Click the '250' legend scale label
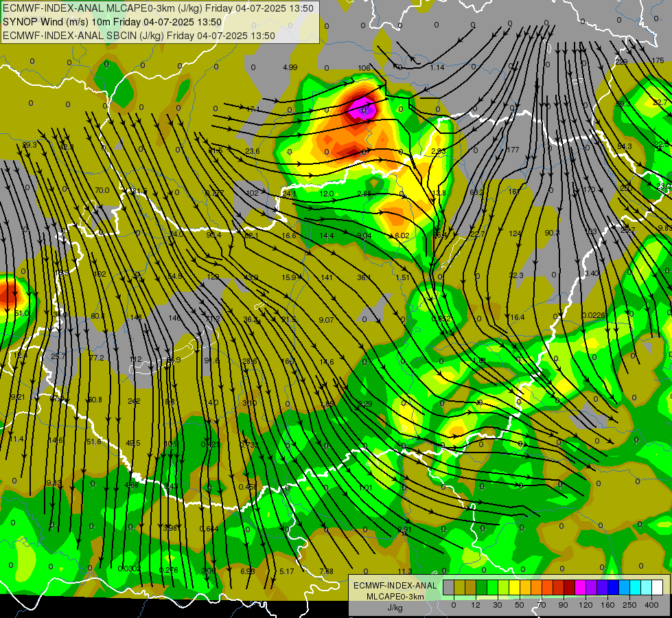The height and width of the screenshot is (618, 672). (629, 605)
